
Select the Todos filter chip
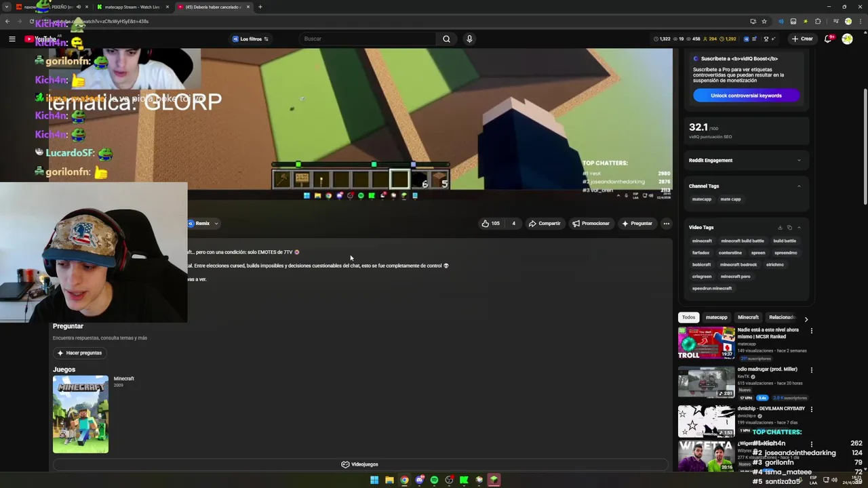688,317
